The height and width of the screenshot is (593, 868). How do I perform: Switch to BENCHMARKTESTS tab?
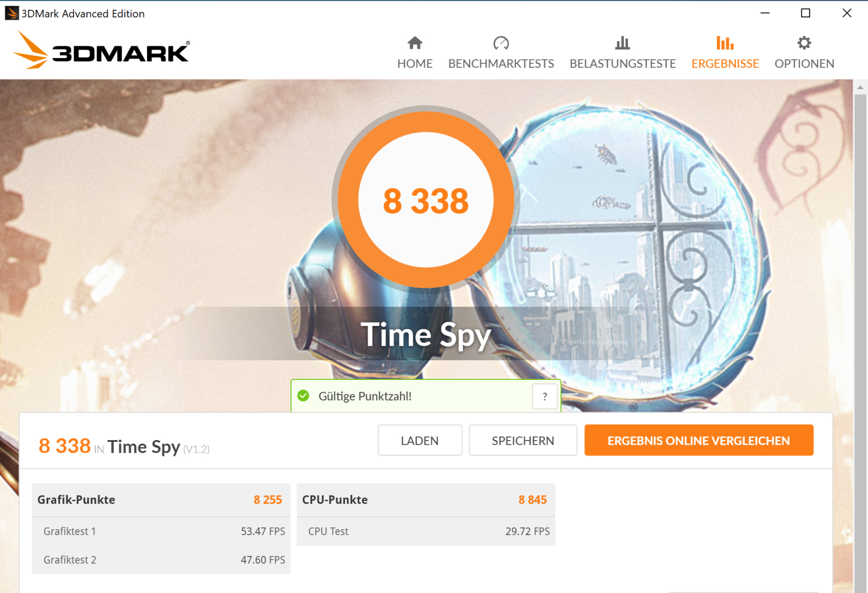501,64
